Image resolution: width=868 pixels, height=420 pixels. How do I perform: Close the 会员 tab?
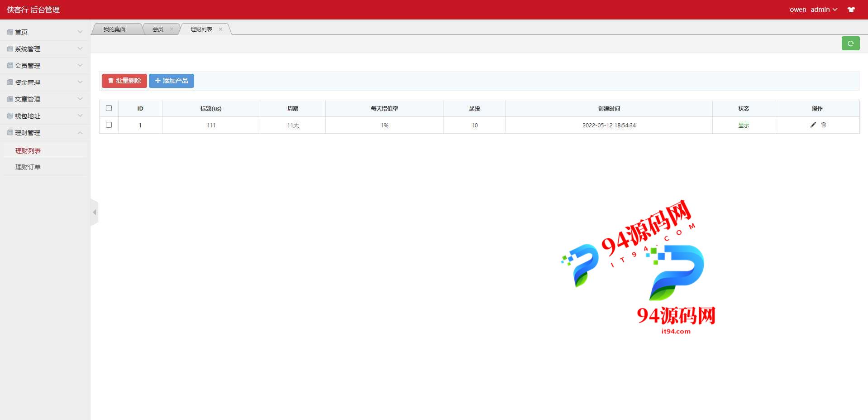pos(172,29)
